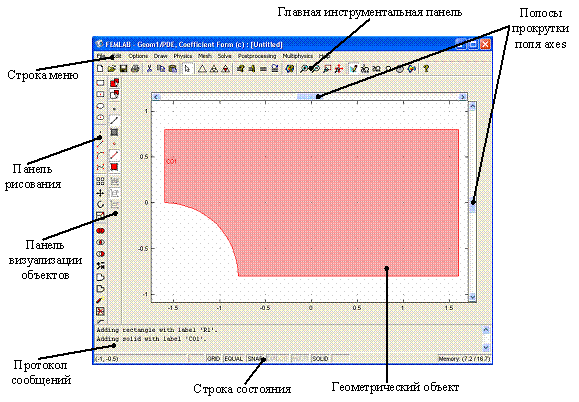Open the Multiphysics menu
The height and width of the screenshot is (402, 579).
pyautogui.click(x=298, y=56)
